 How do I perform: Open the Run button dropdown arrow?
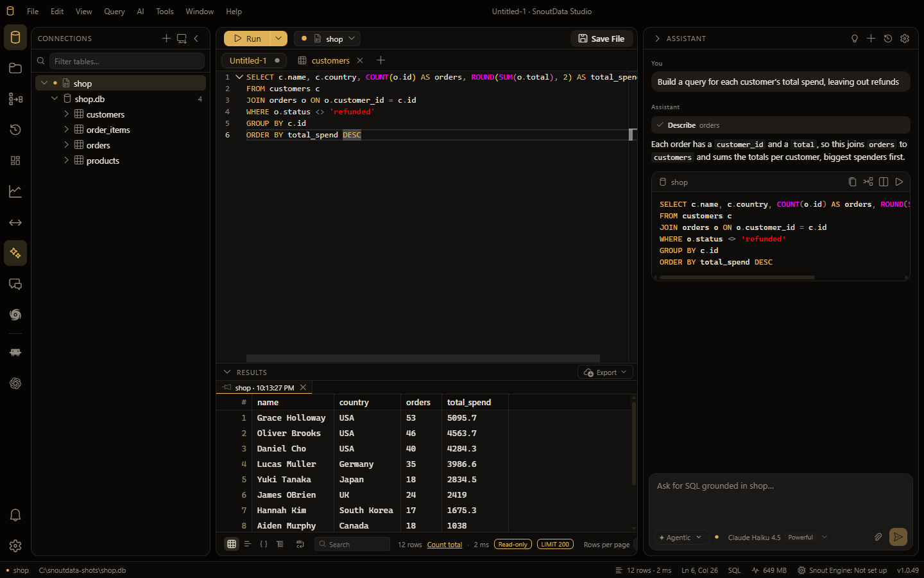point(278,39)
